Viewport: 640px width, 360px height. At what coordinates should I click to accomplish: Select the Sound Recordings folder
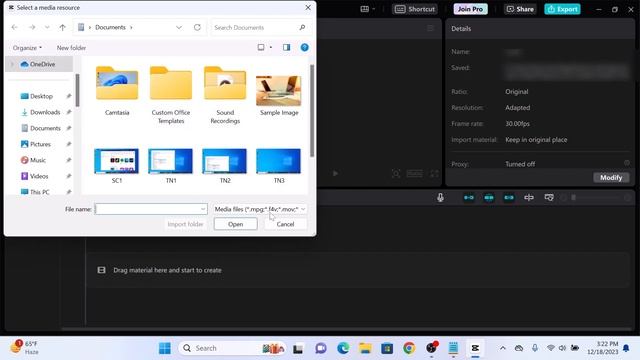tap(225, 95)
